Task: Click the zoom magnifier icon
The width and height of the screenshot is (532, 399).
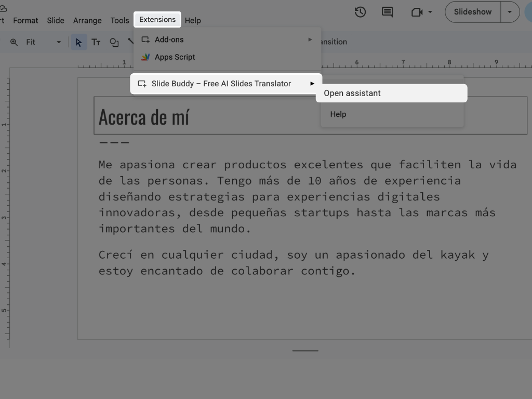Action: [x=14, y=42]
